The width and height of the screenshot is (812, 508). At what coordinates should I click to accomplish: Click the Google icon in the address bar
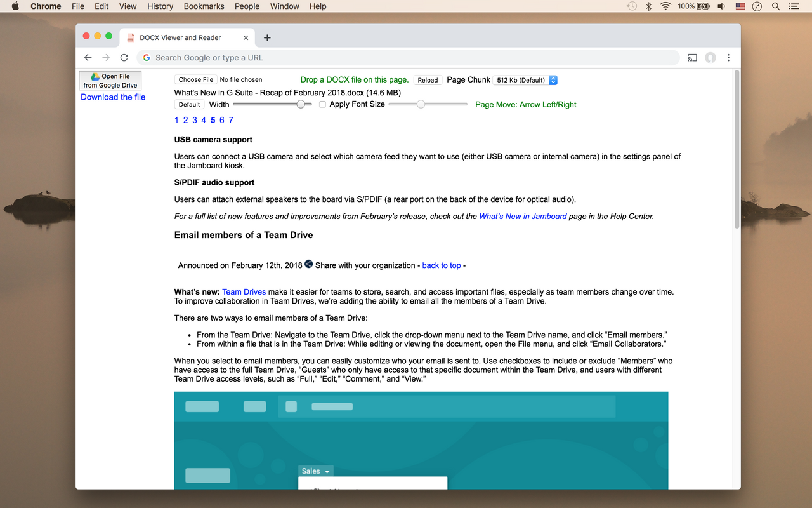tap(147, 57)
